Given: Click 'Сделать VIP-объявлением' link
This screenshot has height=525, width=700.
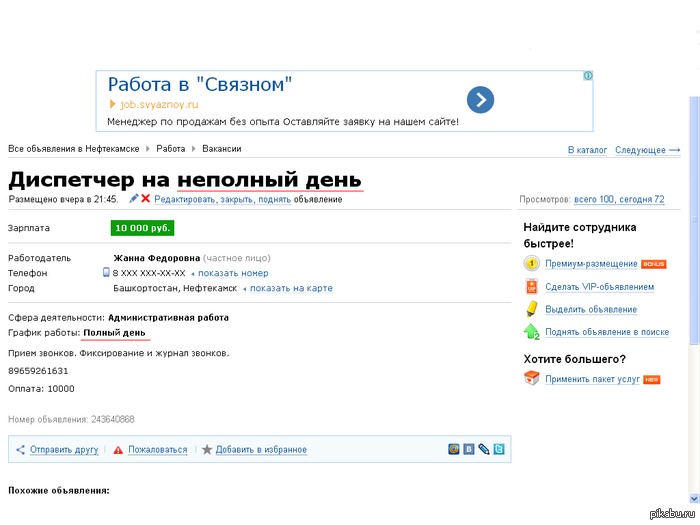Looking at the screenshot, I should (599, 287).
